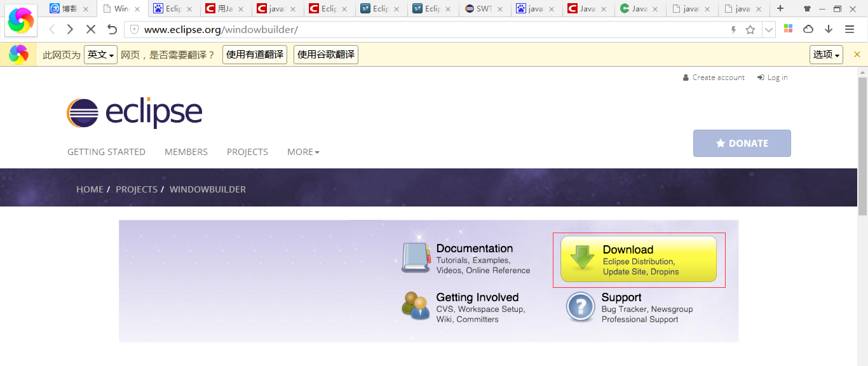The width and height of the screenshot is (868, 366).
Task: Click the Documentation book icon
Action: coord(416,258)
